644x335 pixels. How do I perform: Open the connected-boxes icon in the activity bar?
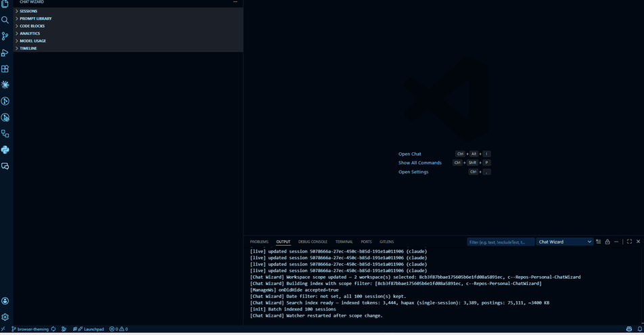tap(5, 133)
